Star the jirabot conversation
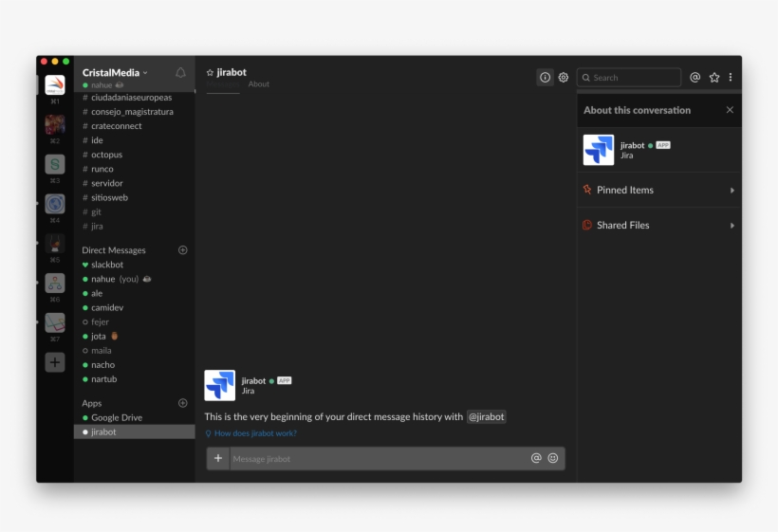778x532 pixels. 210,73
